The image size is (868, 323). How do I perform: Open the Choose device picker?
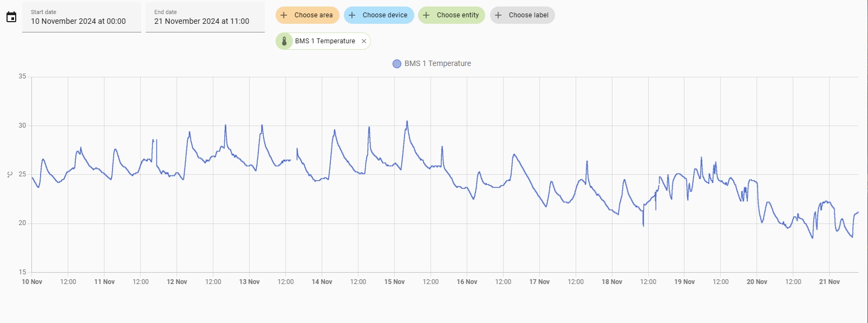379,15
